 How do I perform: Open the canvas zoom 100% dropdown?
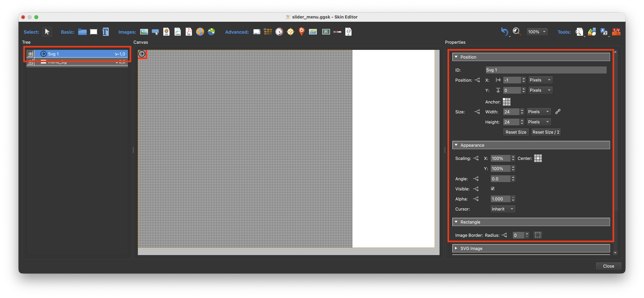point(537,32)
